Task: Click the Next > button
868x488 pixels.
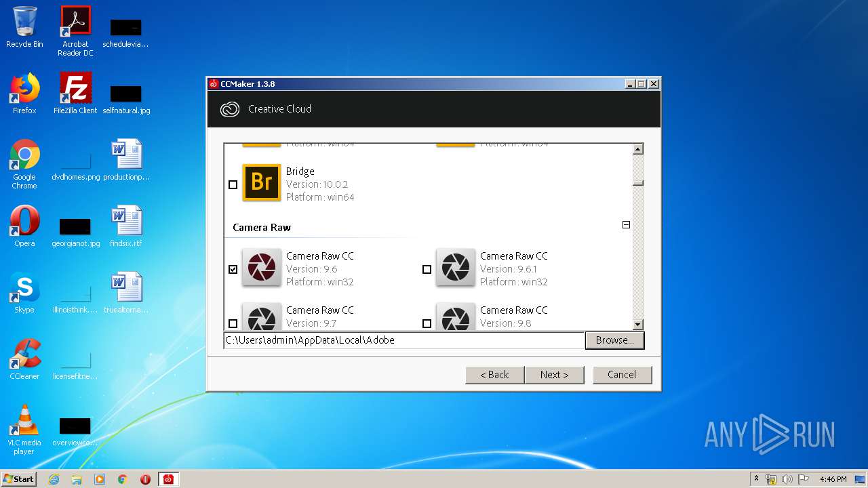Action: (x=554, y=375)
